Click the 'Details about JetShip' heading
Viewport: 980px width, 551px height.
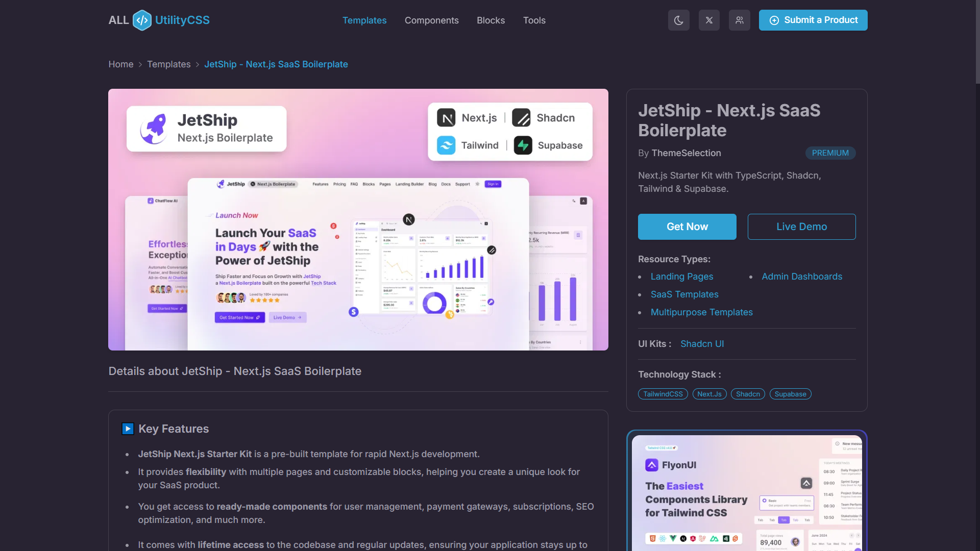click(235, 371)
